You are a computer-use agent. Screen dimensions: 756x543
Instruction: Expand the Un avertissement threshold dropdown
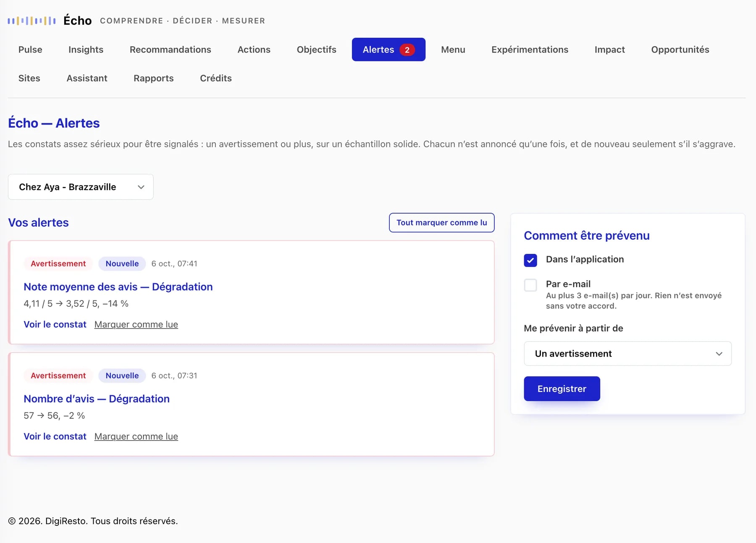coord(627,353)
